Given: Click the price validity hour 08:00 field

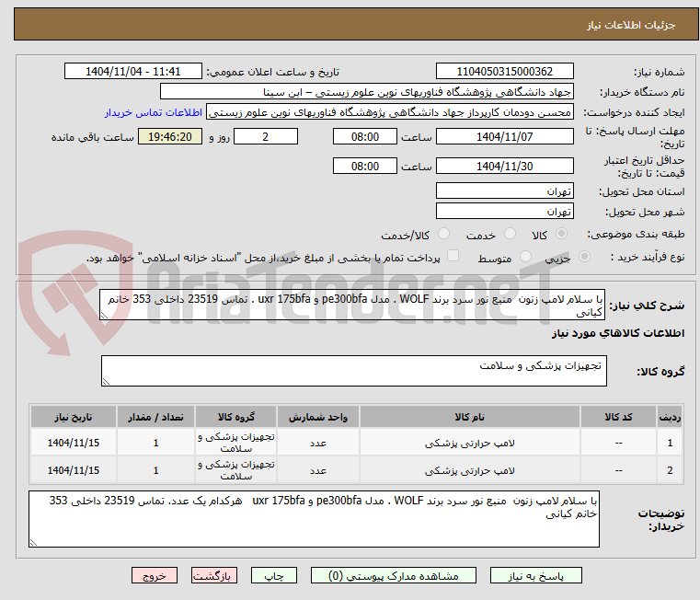Looking at the screenshot, I should pos(365,167).
